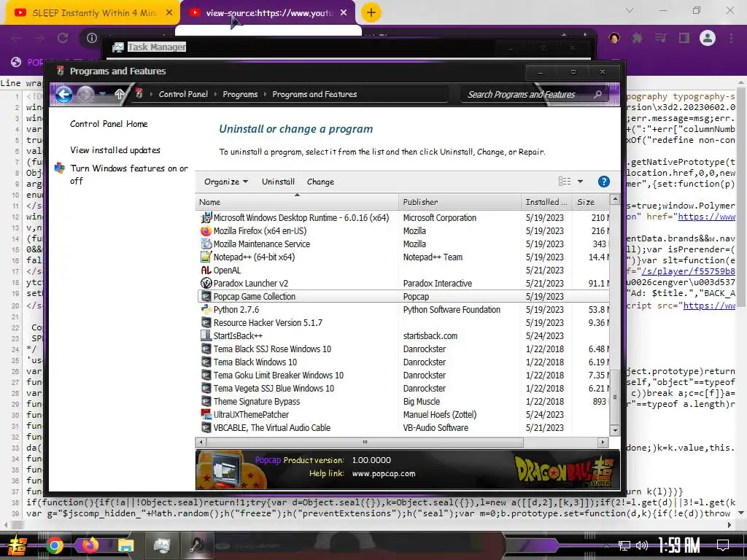The image size is (747, 560).
Task: Select Microsoft Windows Desktop Runtime row
Action: coord(403,217)
